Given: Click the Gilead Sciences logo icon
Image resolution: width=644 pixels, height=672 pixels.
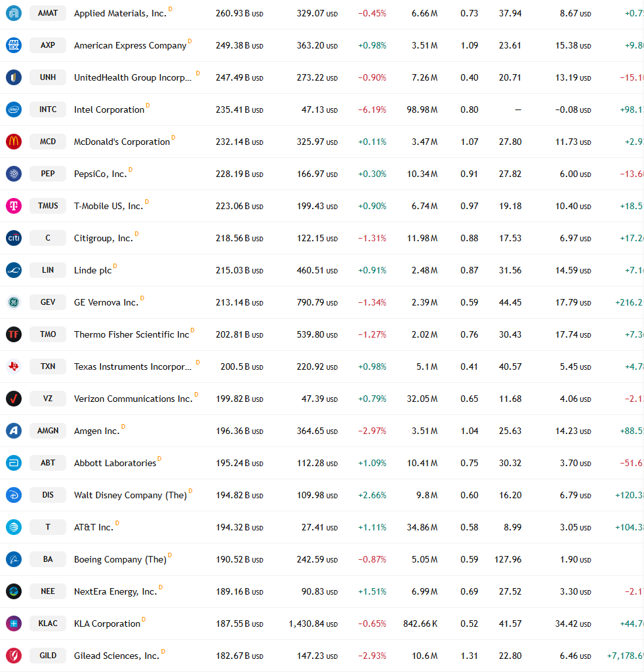Looking at the screenshot, I should pos(14,656).
